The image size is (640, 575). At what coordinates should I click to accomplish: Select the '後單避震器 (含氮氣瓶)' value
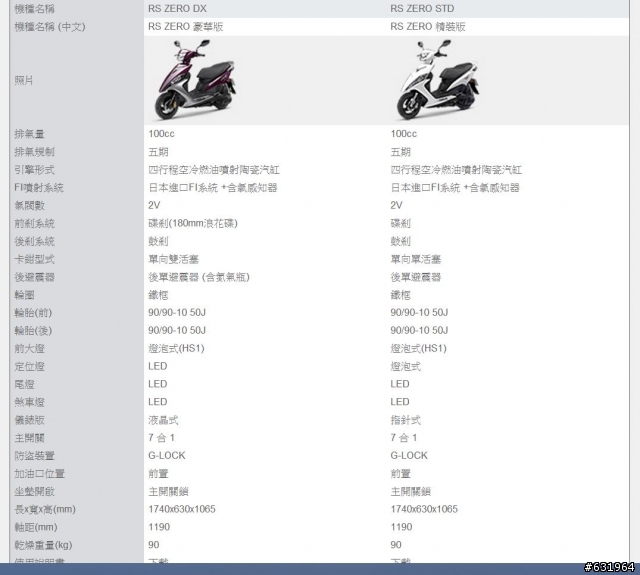point(199,277)
